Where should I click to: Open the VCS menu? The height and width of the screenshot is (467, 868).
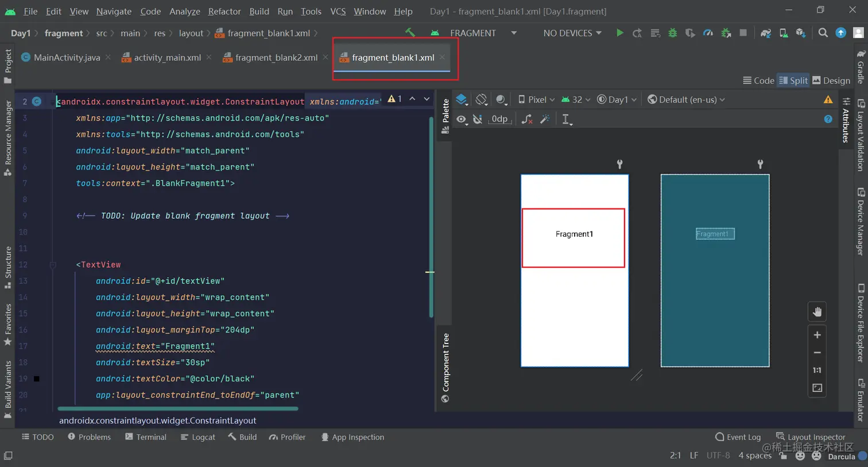click(338, 11)
